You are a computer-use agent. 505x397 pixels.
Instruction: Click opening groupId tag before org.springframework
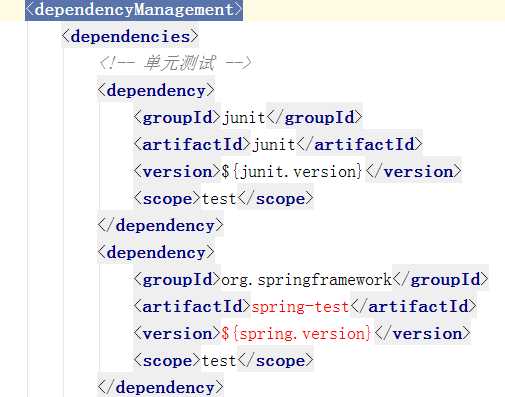(x=177, y=280)
